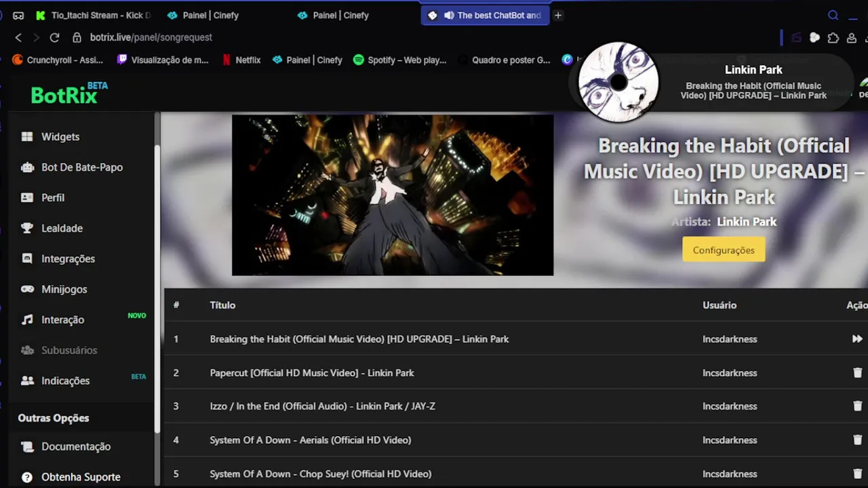Reload the current page
868x488 pixels.
pyautogui.click(x=54, y=37)
